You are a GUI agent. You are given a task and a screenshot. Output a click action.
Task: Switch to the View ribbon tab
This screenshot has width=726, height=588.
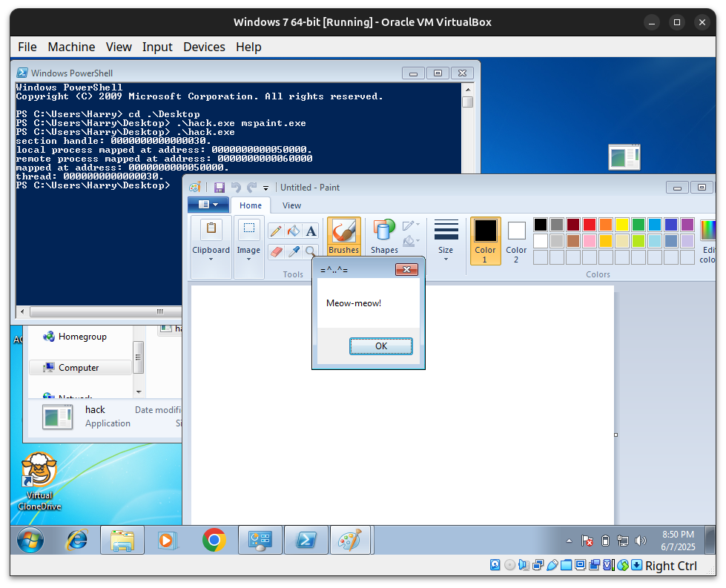click(291, 205)
